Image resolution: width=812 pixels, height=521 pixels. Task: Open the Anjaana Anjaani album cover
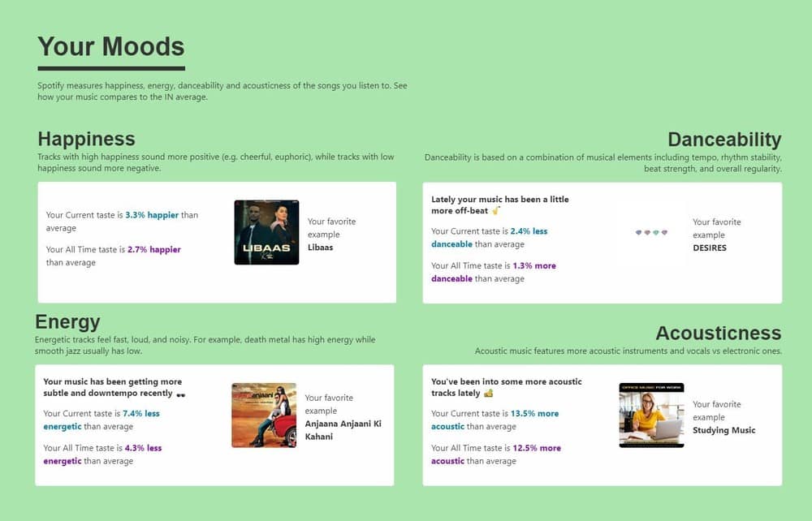click(x=264, y=416)
